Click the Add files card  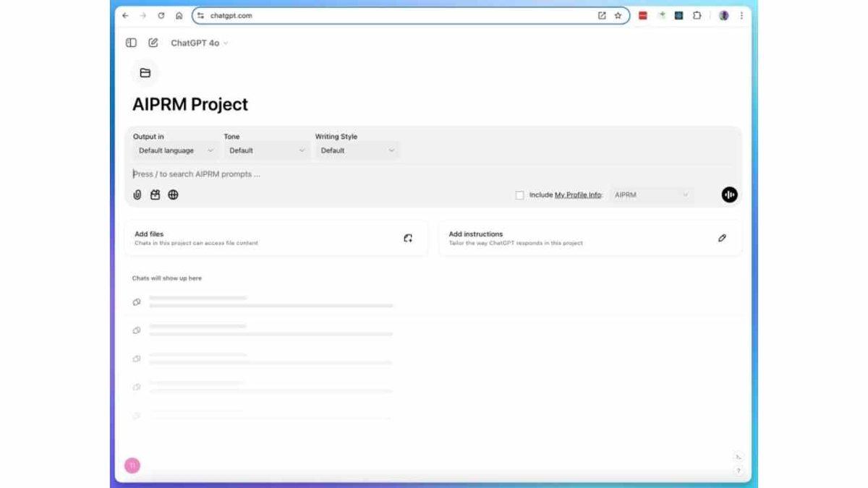(276, 238)
